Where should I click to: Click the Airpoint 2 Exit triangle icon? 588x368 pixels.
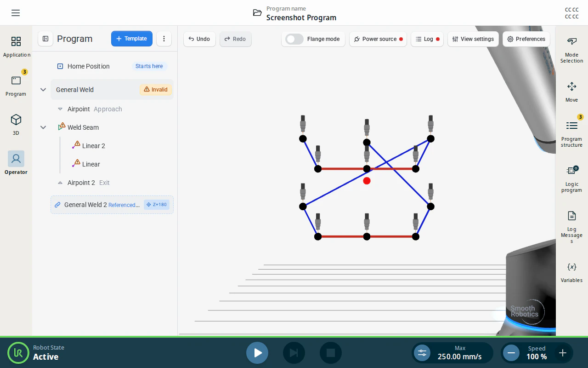tap(60, 183)
